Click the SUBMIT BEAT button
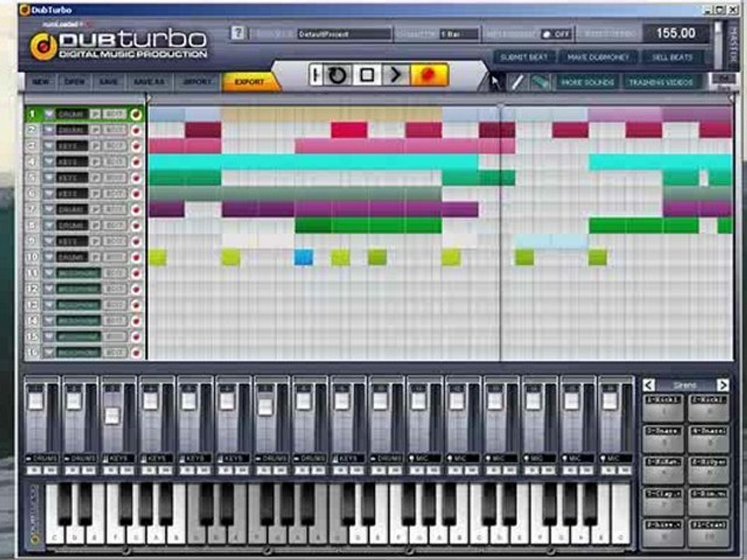This screenshot has height=560, width=747. point(524,57)
